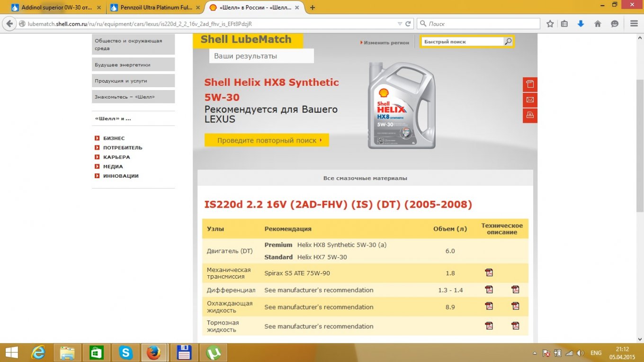Open File Explorer from taskbar

[x=67, y=353]
